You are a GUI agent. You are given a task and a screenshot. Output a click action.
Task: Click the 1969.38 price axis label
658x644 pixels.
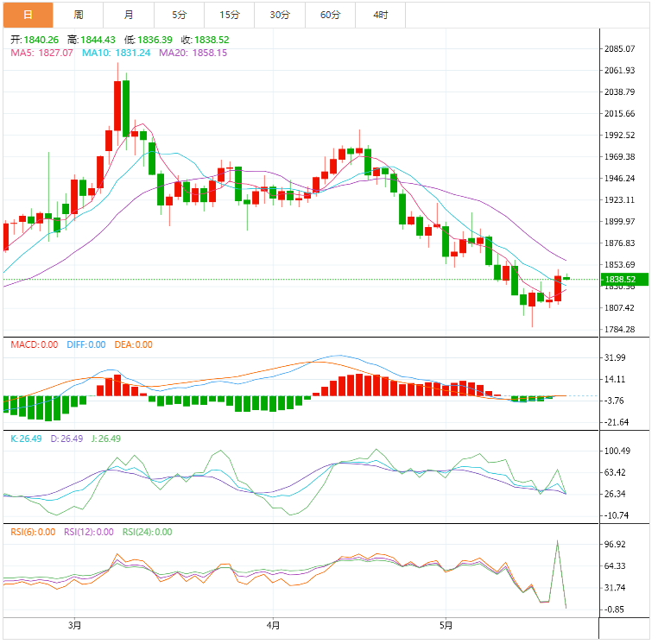(x=619, y=157)
